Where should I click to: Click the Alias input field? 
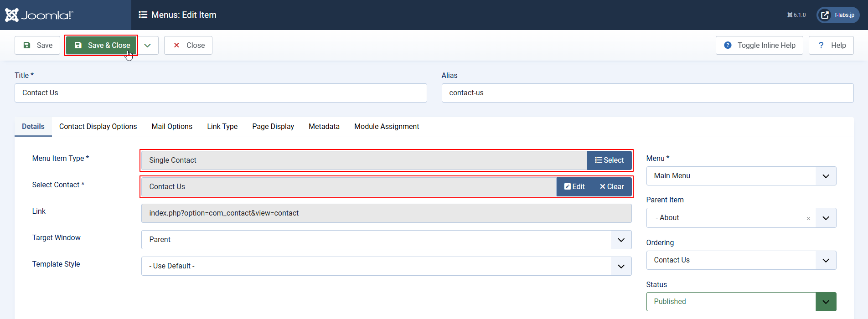[647, 93]
